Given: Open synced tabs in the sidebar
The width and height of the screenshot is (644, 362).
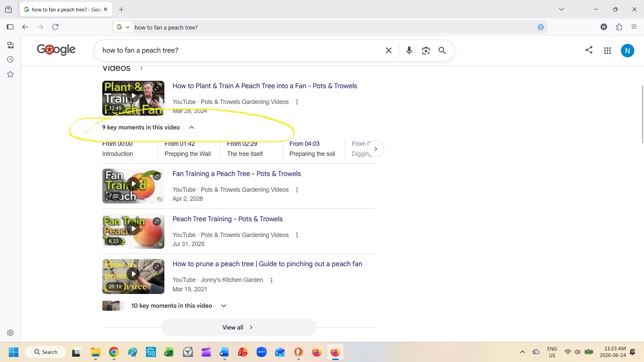Looking at the screenshot, I should (x=10, y=45).
